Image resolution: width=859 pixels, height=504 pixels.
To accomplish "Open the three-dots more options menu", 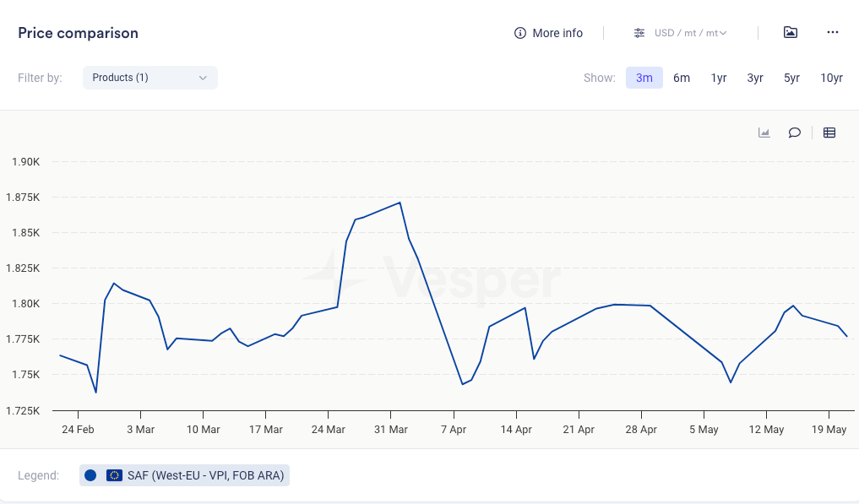I will (833, 33).
